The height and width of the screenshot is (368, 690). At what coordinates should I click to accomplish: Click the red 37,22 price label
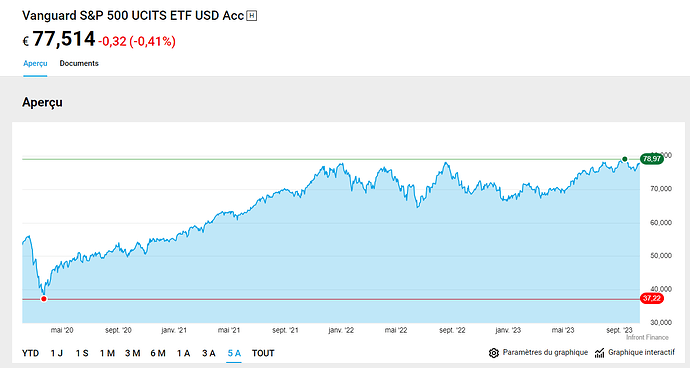coord(652,298)
